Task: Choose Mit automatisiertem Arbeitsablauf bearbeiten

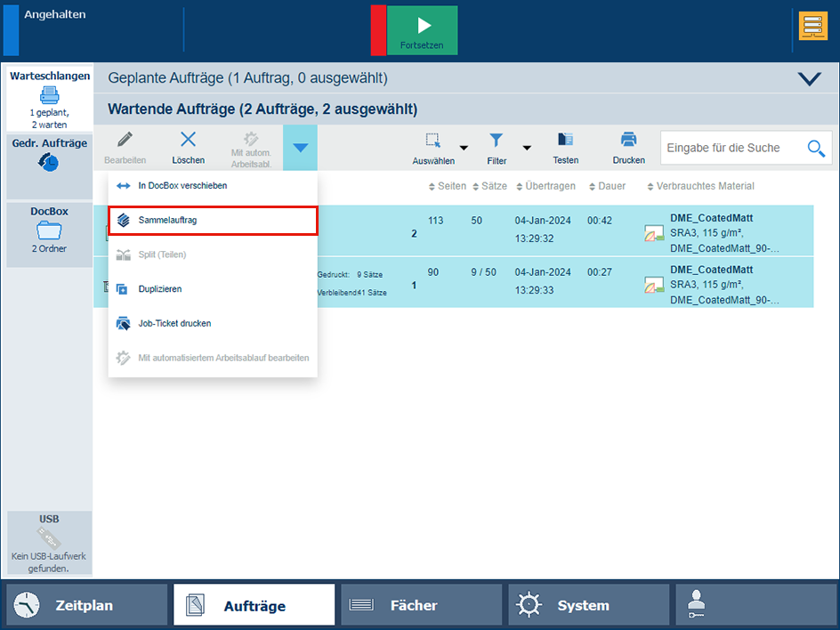Action: click(213, 358)
